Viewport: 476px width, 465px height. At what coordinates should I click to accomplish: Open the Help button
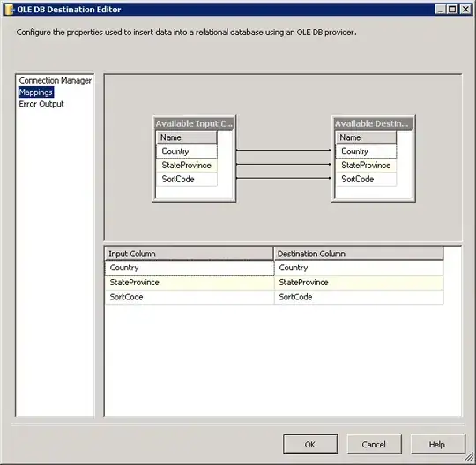point(437,444)
